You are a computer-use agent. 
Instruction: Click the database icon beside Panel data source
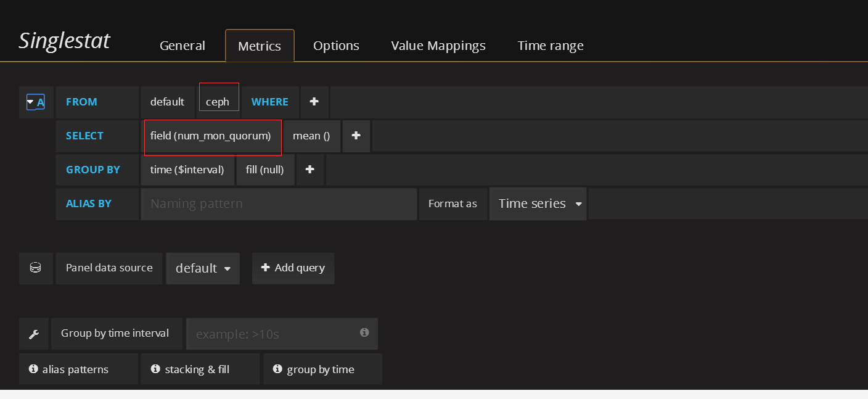click(36, 268)
